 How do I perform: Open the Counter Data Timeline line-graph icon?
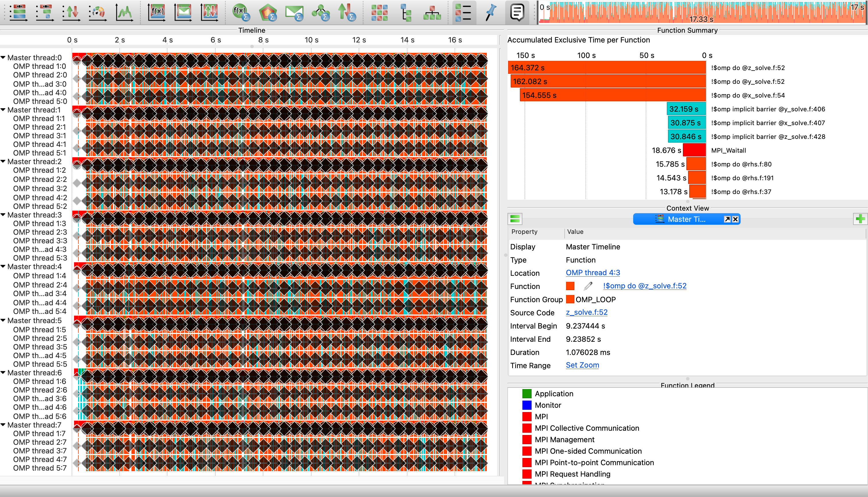(124, 12)
